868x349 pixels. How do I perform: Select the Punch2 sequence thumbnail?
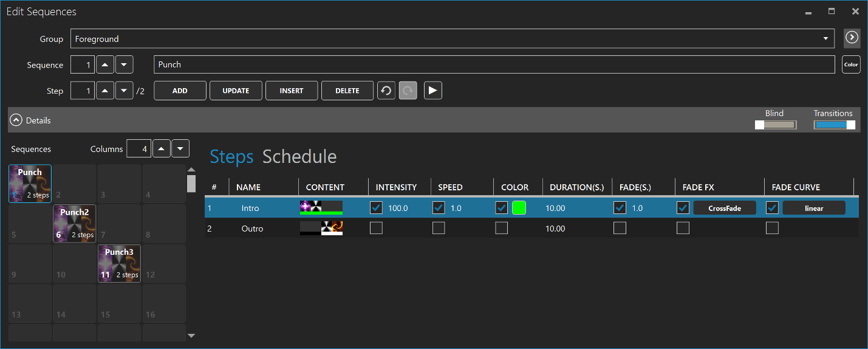75,224
